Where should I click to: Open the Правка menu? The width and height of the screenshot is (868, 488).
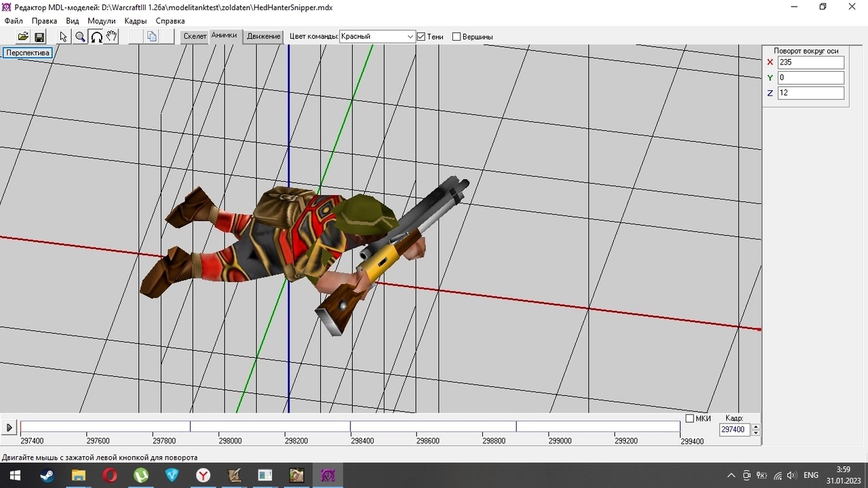click(45, 21)
